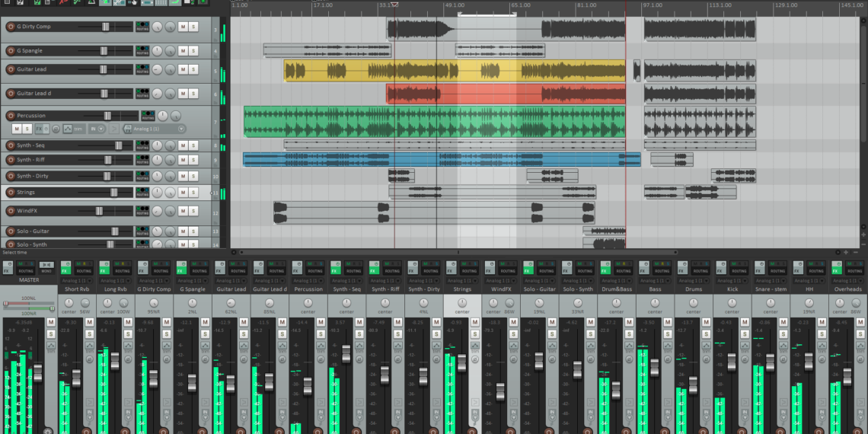Open the FX chain on the Master mixer strip
This screenshot has height=434, width=868.
coord(7,270)
